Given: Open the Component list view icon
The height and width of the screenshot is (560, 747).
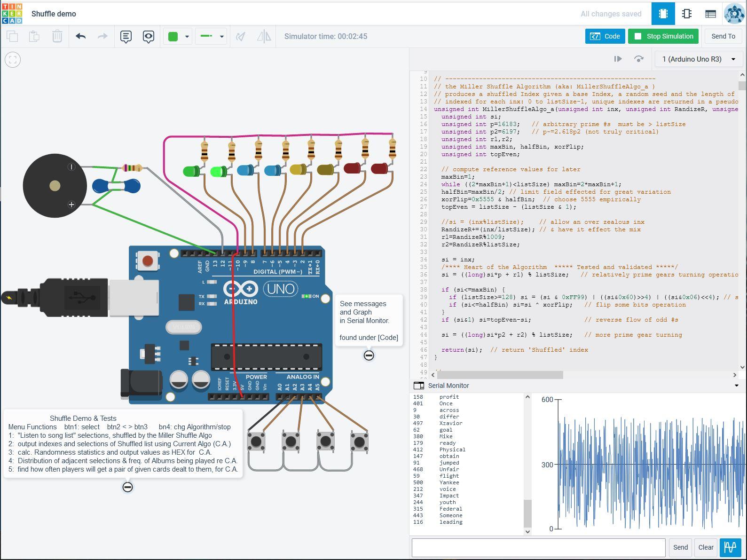Looking at the screenshot, I should coord(710,14).
